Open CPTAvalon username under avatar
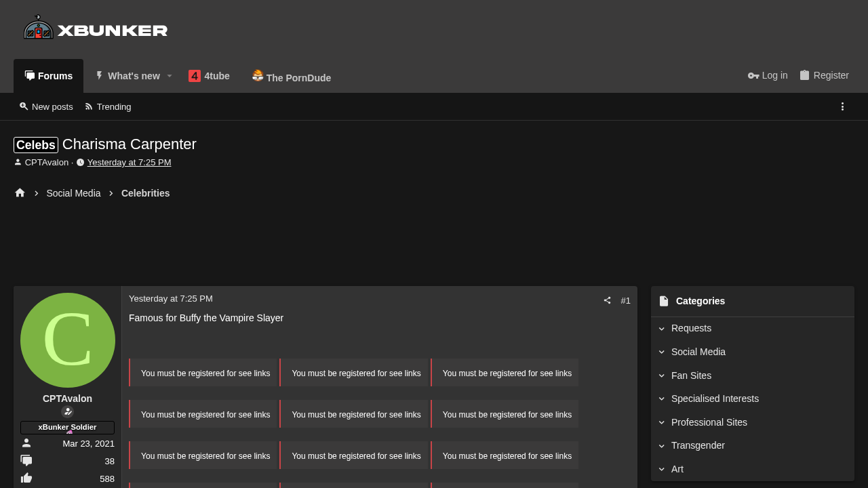 point(67,399)
